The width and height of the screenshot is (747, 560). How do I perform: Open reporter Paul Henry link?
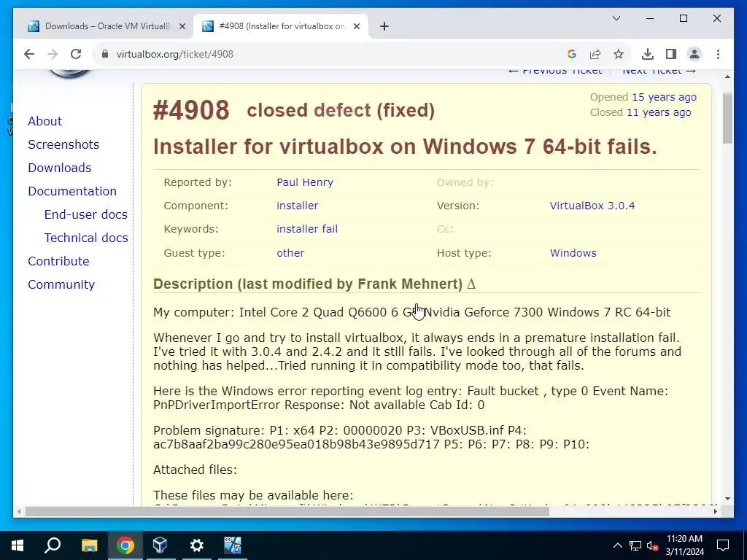[305, 182]
